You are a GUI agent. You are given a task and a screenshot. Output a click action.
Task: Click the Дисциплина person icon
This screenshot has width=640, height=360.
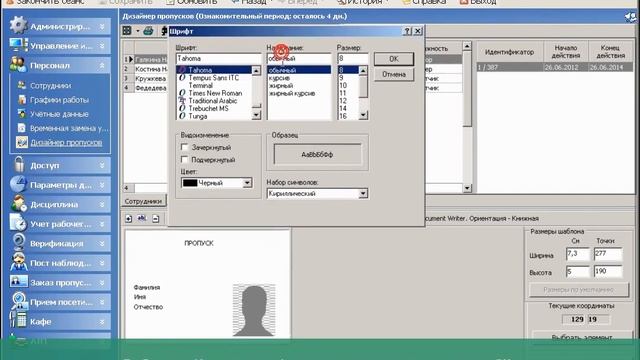click(18, 204)
